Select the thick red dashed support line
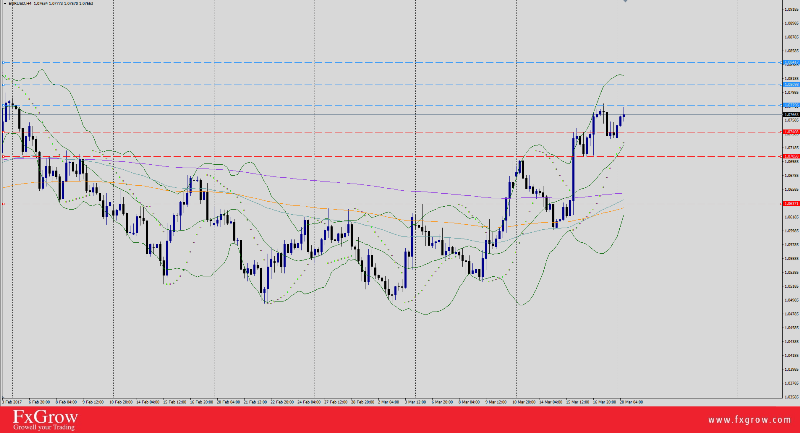 pos(300,156)
